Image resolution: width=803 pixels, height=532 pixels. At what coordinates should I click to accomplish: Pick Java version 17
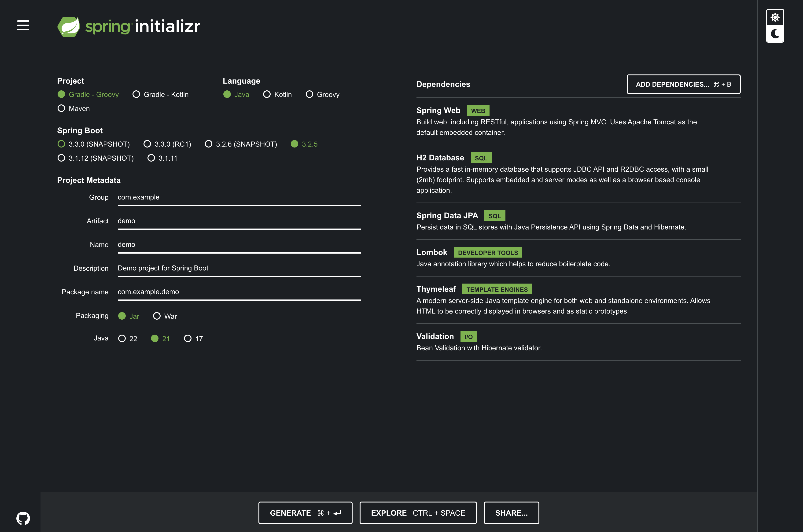click(193, 339)
